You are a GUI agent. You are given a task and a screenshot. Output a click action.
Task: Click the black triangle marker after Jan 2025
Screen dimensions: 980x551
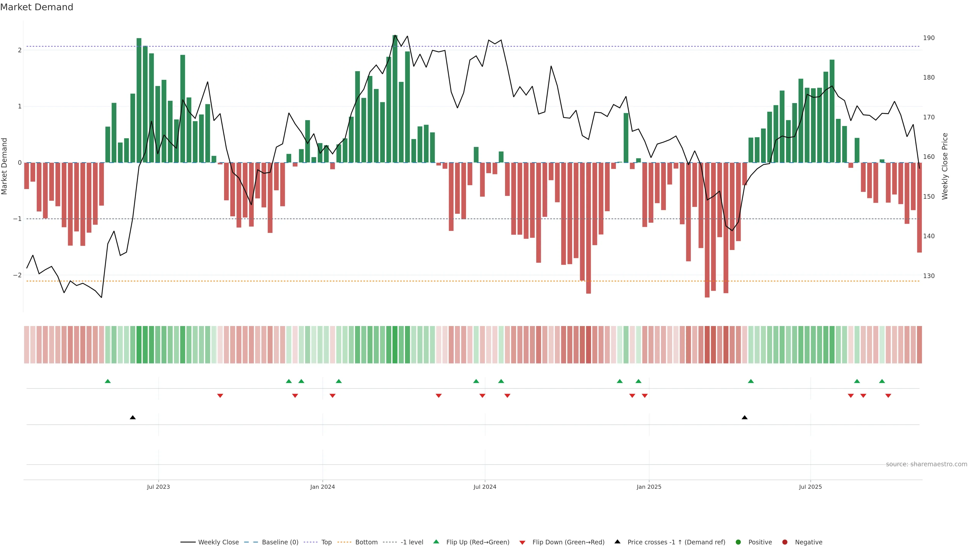(744, 418)
